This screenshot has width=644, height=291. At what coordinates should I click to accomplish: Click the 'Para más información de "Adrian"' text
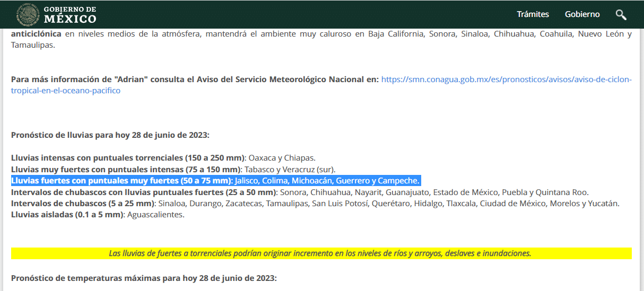[80, 80]
